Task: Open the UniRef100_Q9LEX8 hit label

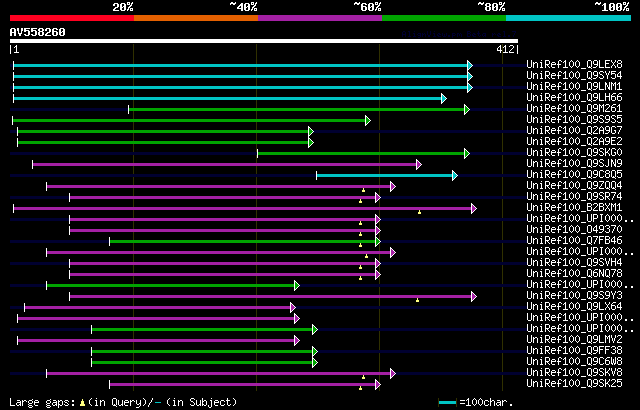Action: pyautogui.click(x=574, y=64)
